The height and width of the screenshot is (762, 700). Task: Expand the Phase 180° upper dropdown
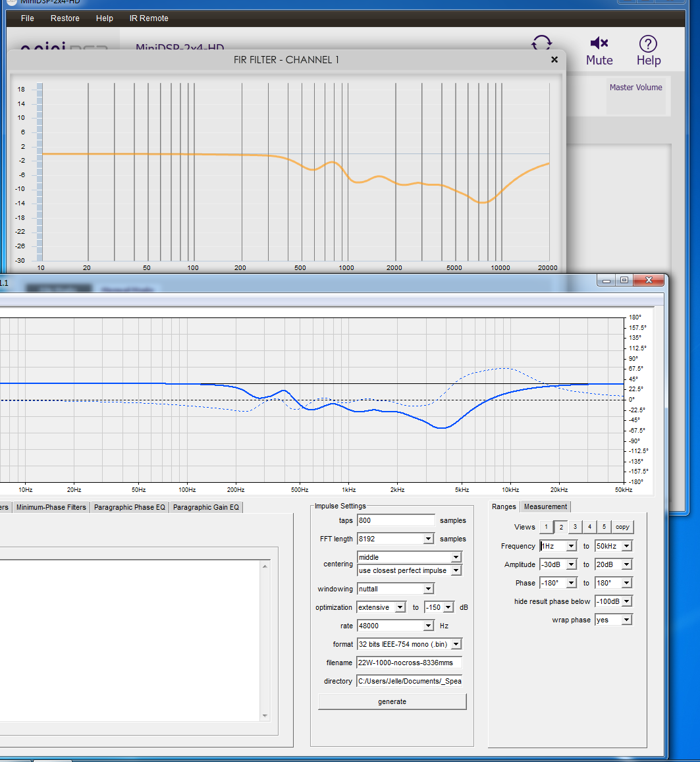click(627, 583)
